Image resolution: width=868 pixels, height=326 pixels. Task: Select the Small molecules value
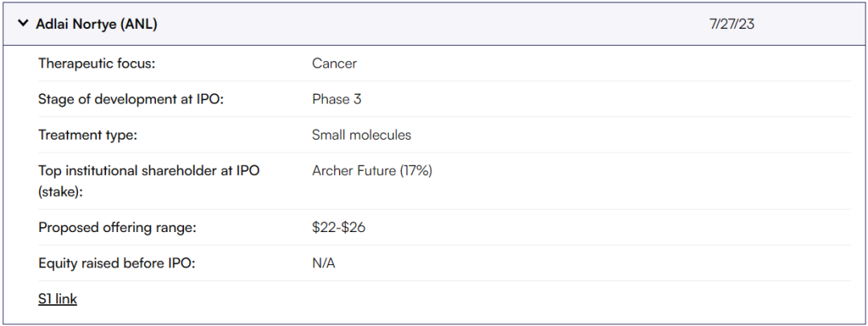pyautogui.click(x=362, y=135)
